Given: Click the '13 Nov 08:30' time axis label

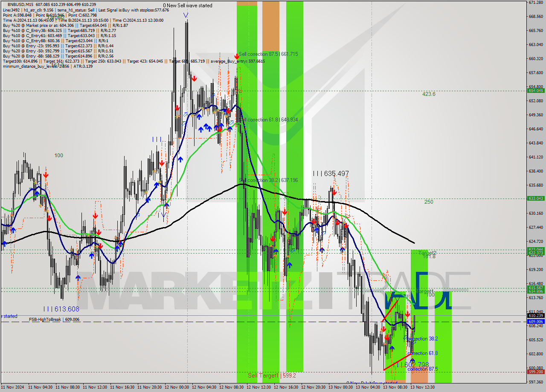Looking at the screenshot, I should 395,387.
